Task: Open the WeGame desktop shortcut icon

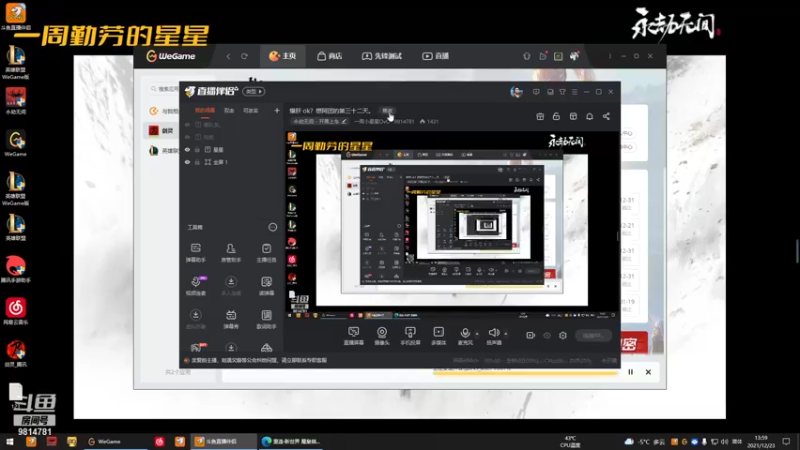Action: (x=15, y=143)
